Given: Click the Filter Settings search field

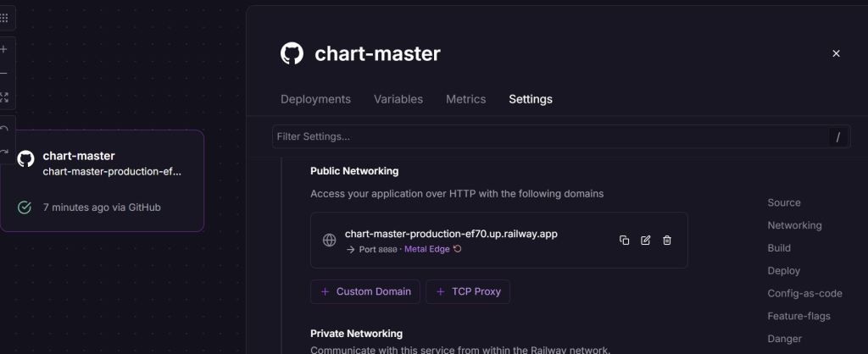Looking at the screenshot, I should (551, 136).
